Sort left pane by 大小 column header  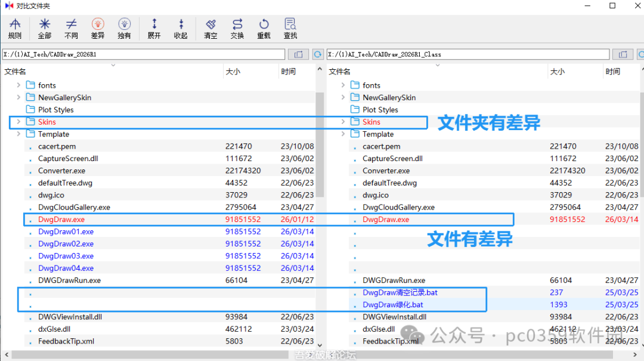233,72
